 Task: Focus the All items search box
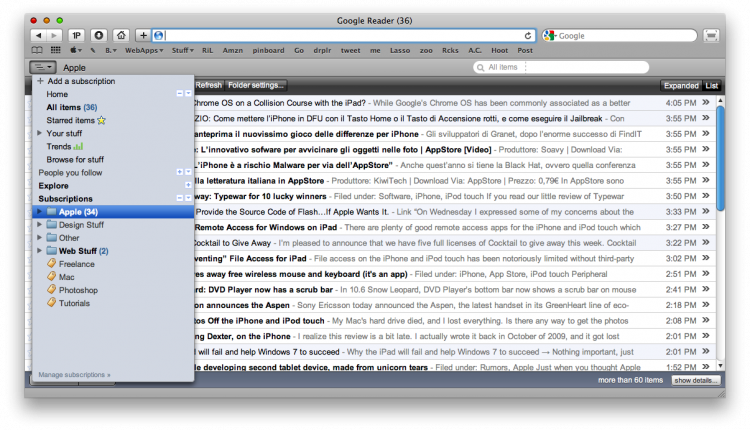coord(561,67)
